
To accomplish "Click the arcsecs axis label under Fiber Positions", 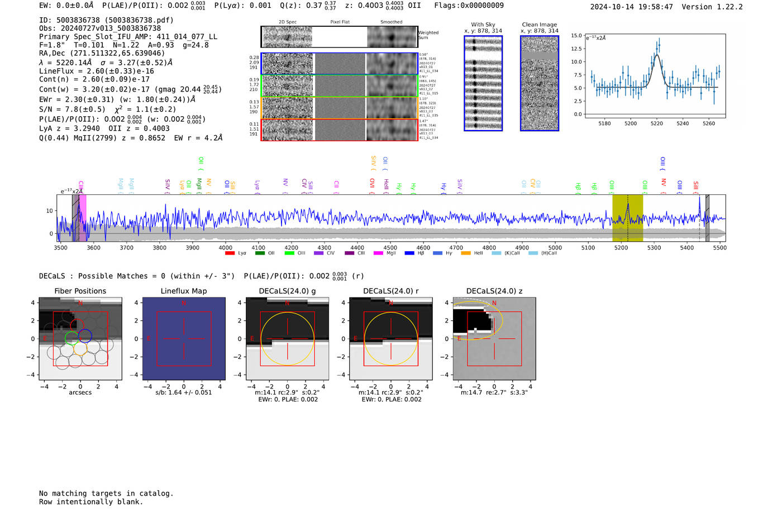I will point(80,392).
